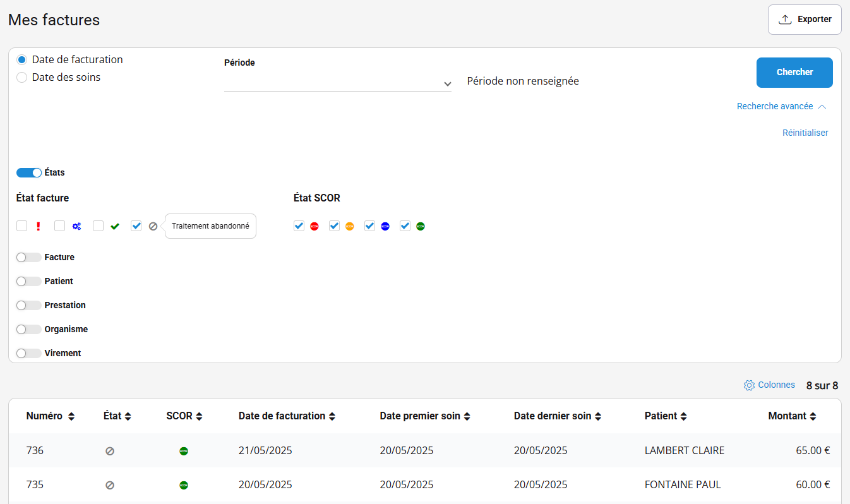The width and height of the screenshot is (850, 504).
Task: Turn off the États toggle
Action: coord(29,172)
